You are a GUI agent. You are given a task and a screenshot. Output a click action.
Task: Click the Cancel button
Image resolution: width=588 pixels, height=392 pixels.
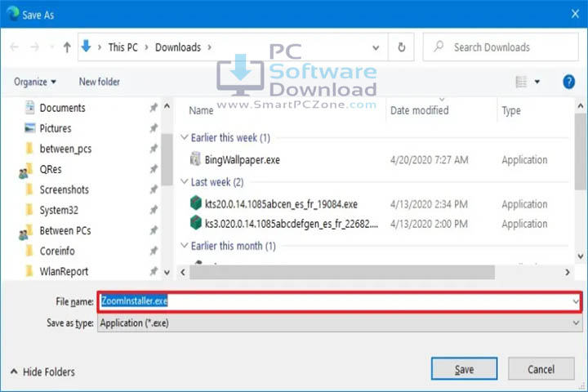[541, 369]
